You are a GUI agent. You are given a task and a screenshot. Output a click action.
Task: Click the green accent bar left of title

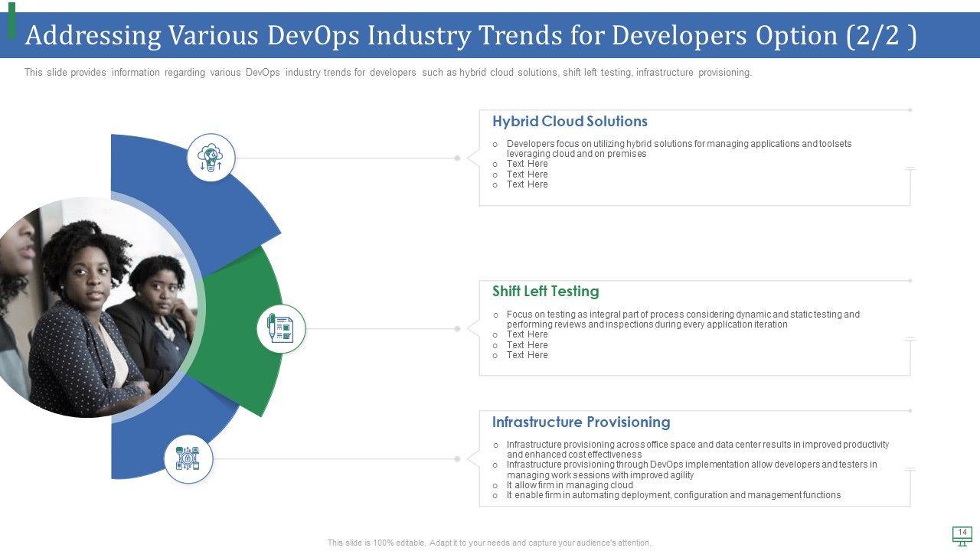click(x=11, y=21)
